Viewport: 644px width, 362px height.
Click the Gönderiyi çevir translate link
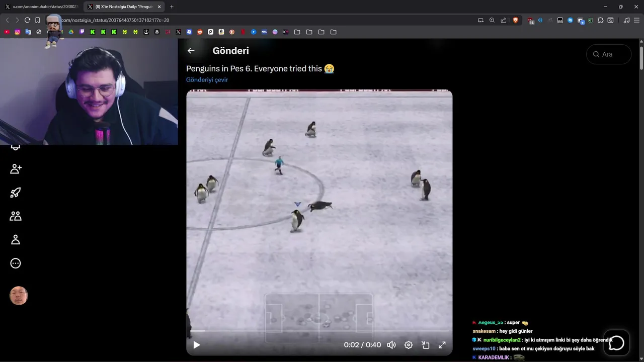(207, 79)
